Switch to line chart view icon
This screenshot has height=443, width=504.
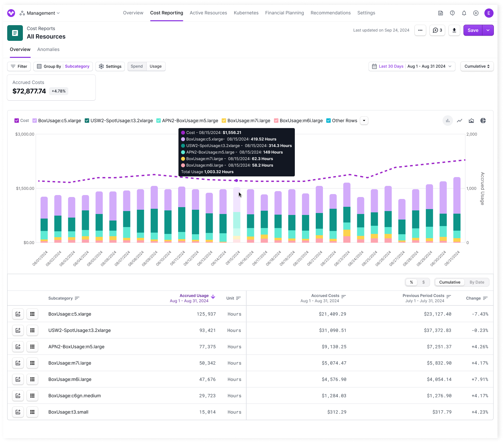(x=460, y=121)
